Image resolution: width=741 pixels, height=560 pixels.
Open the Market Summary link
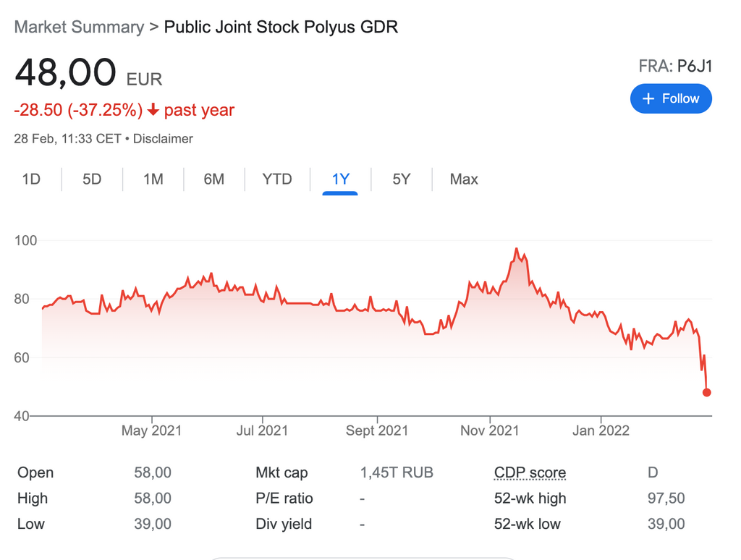click(79, 27)
